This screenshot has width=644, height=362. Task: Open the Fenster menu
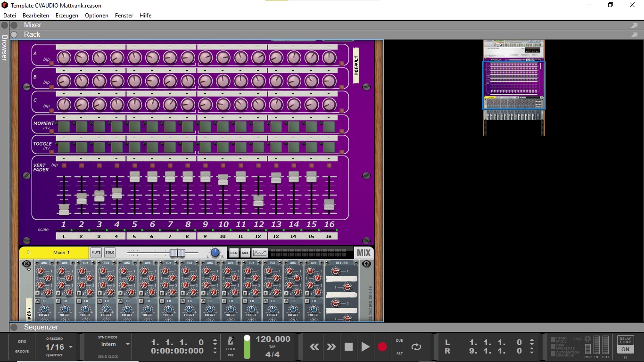124,16
